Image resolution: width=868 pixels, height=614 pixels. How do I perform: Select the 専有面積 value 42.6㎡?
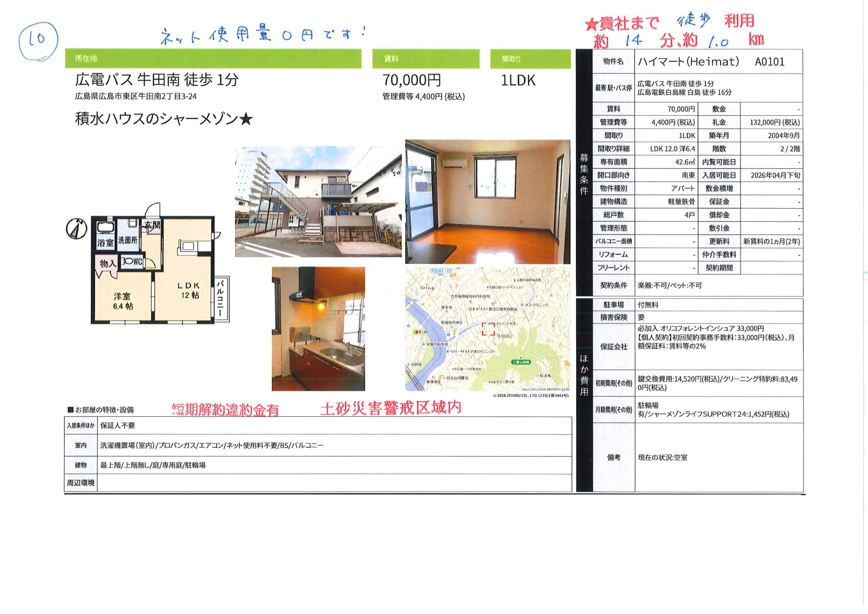click(x=685, y=162)
